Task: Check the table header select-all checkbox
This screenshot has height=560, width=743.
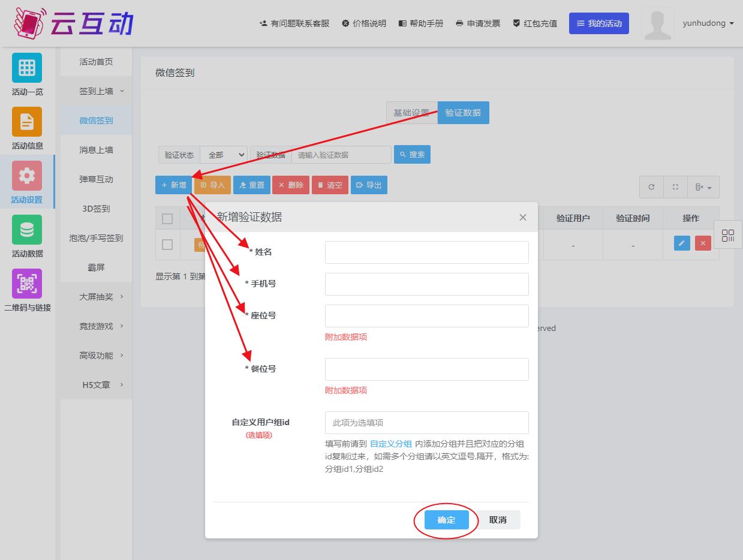Action: 167,218
